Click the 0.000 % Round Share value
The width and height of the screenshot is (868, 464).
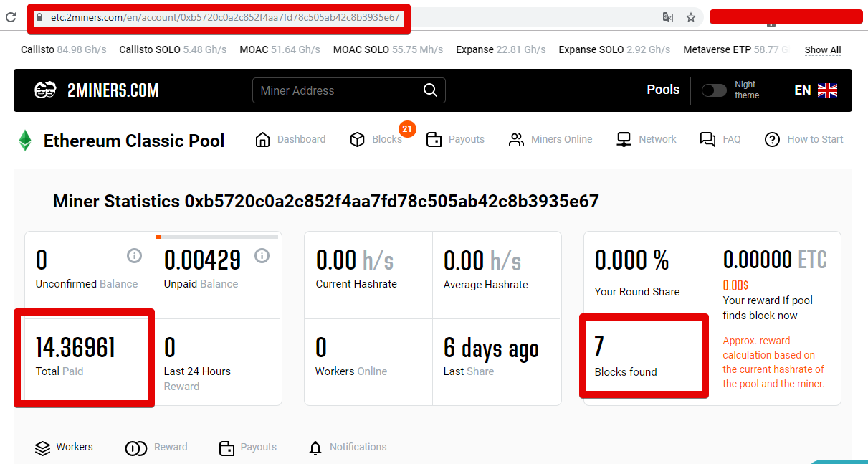pyautogui.click(x=631, y=260)
